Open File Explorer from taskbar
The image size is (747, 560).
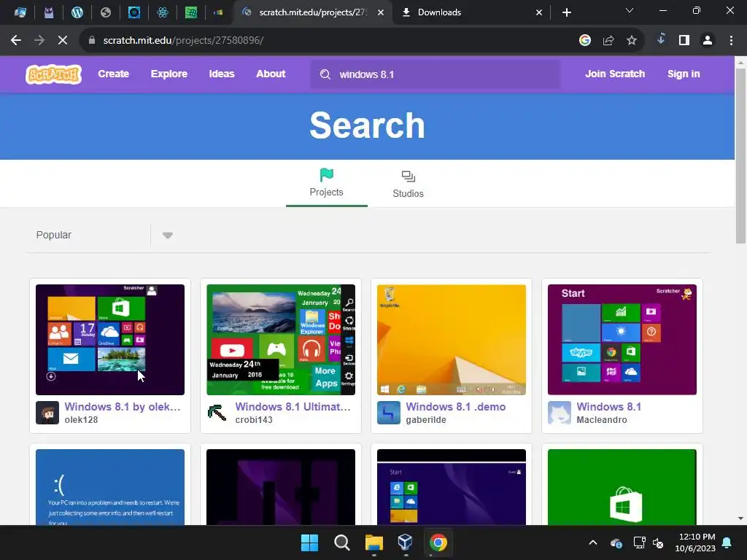tap(374, 542)
